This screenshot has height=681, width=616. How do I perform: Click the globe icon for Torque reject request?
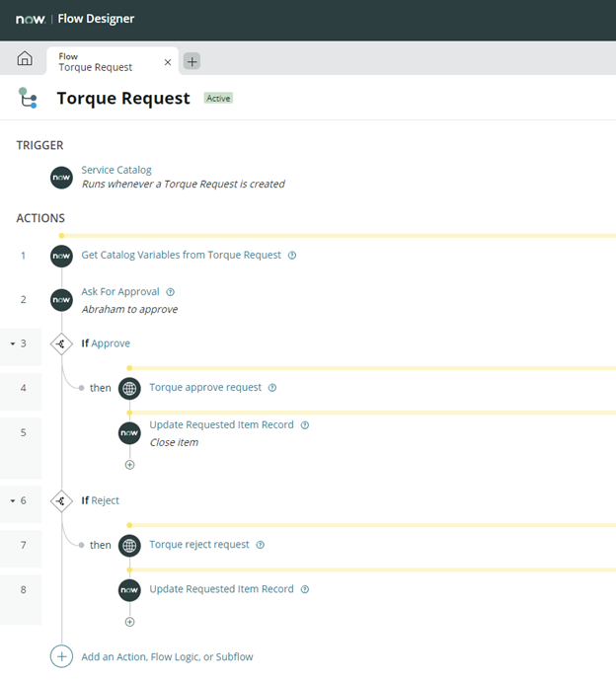[x=129, y=546]
